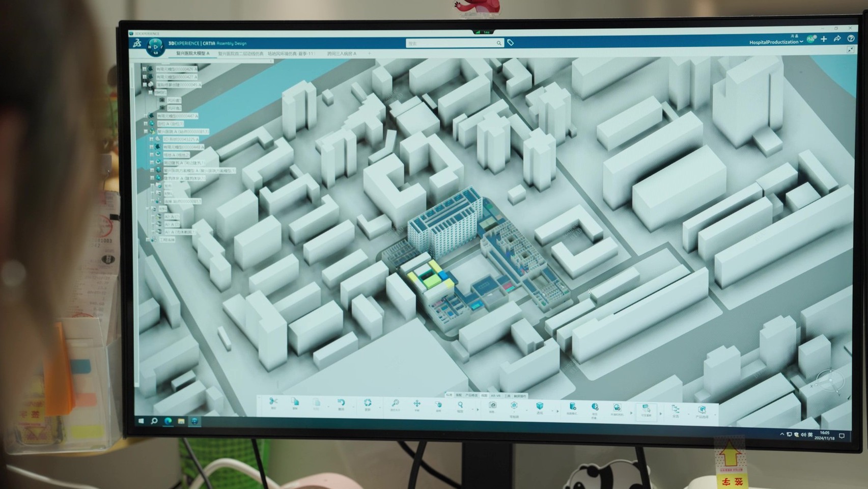Screen dimensions: 868x489
Task: Apply the Isometric (等轴测) view icon
Action: tap(513, 405)
